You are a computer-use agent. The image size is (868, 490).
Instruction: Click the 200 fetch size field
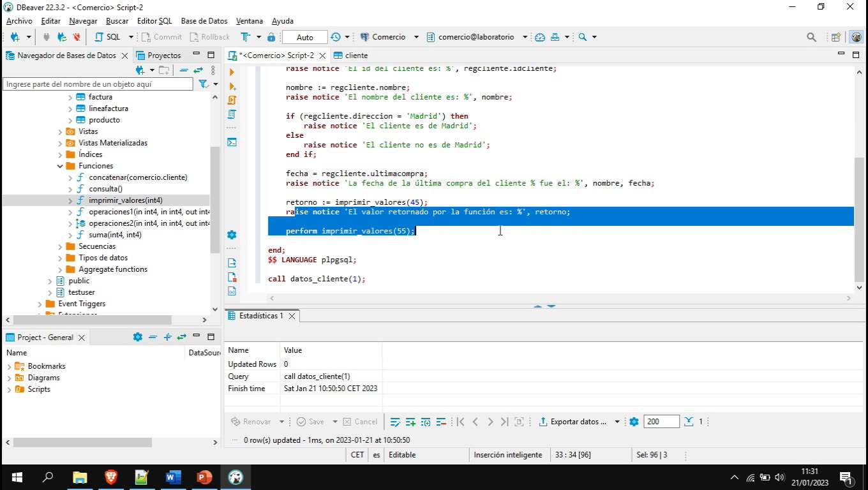661,422
